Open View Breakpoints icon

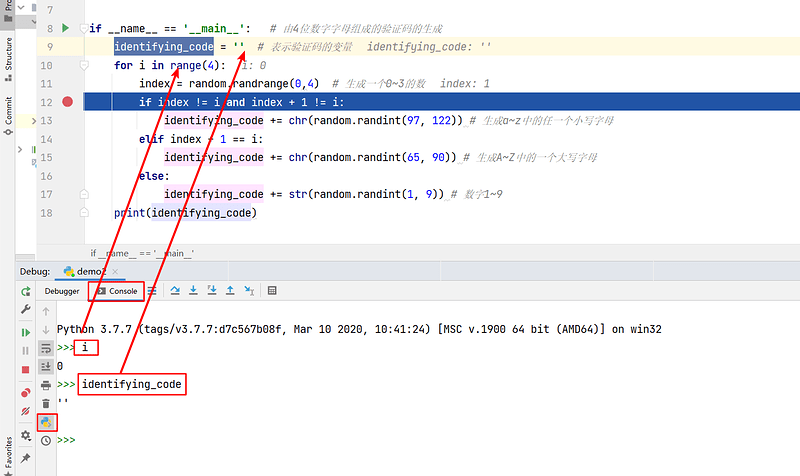coord(26,393)
